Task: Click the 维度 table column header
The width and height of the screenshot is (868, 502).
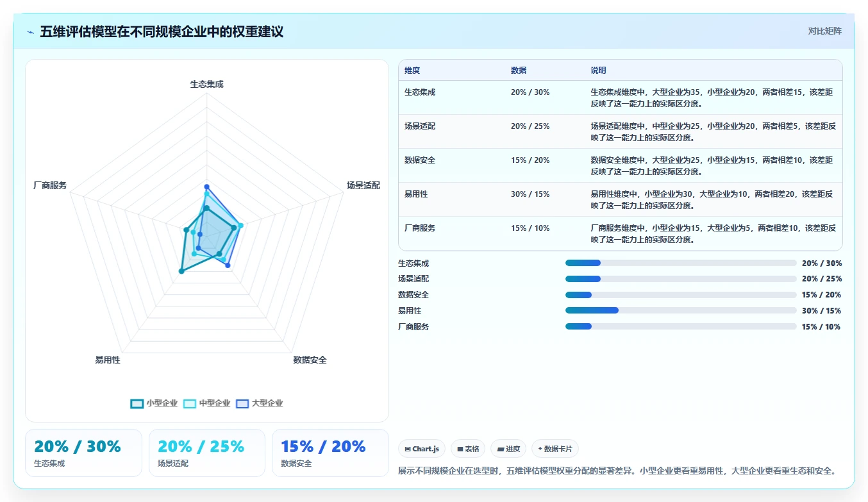Action: (x=412, y=71)
